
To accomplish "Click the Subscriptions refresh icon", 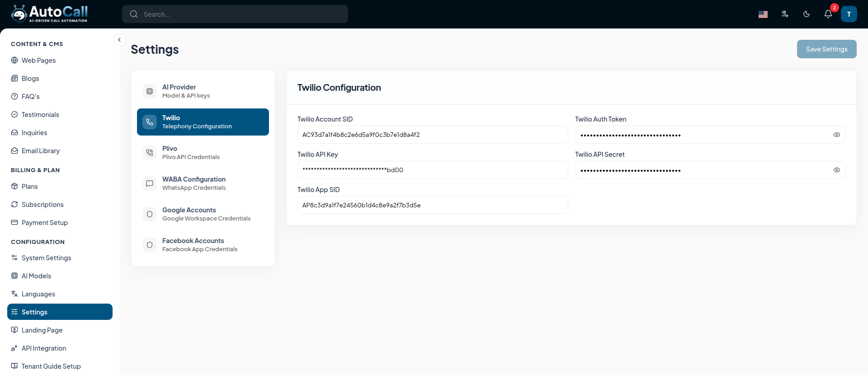I will click(14, 204).
